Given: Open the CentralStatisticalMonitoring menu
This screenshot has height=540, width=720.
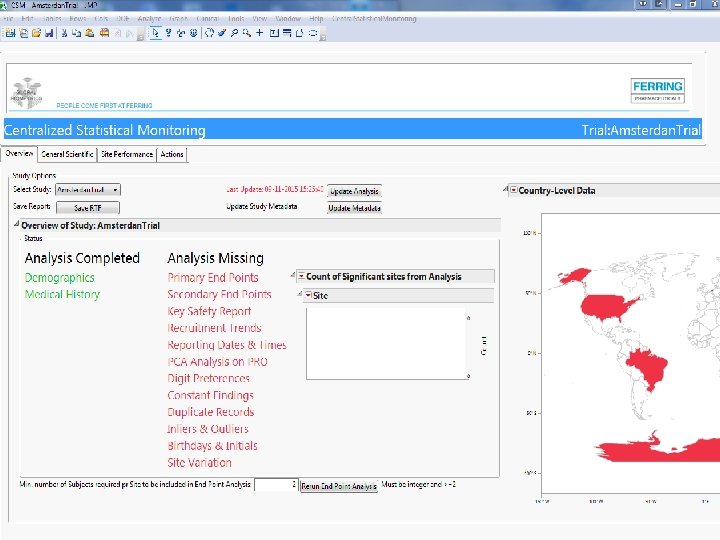Looking at the screenshot, I should 374,19.
